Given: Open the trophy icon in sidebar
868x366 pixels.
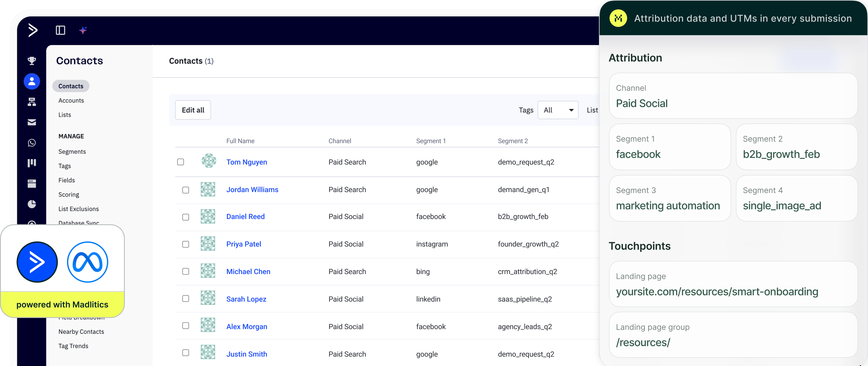Looking at the screenshot, I should tap(32, 61).
